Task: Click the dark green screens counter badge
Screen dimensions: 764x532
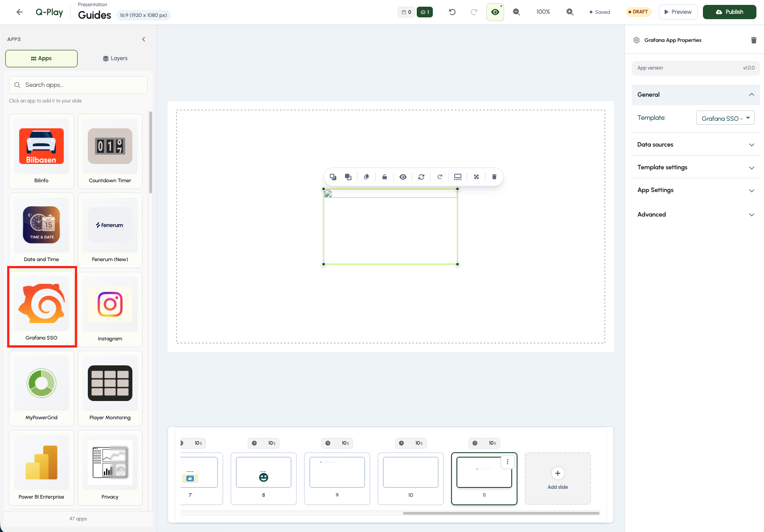Action: 425,12
